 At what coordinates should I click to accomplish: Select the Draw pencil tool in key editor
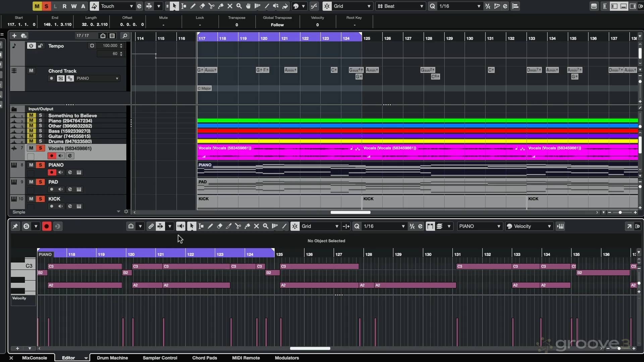click(210, 226)
